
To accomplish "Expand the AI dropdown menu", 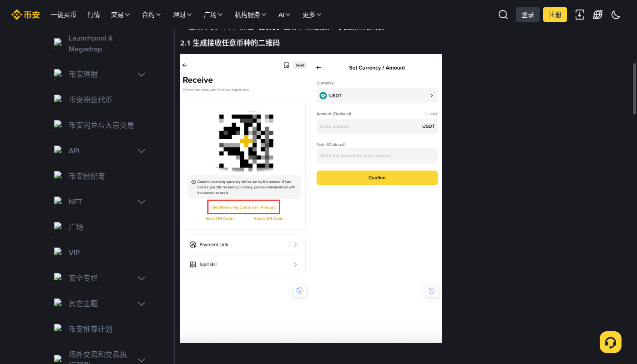I will point(284,15).
